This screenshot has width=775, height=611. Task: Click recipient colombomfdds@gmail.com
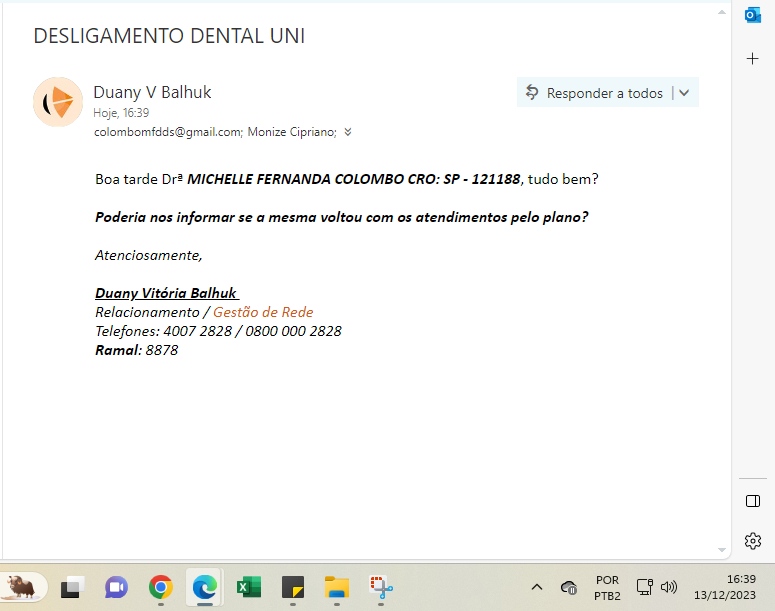click(x=168, y=132)
